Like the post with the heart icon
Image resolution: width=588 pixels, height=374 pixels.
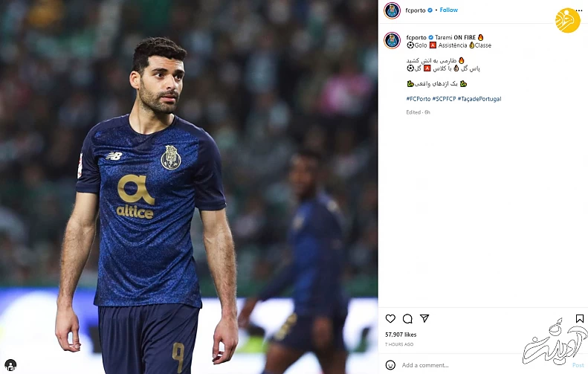pyautogui.click(x=390, y=318)
